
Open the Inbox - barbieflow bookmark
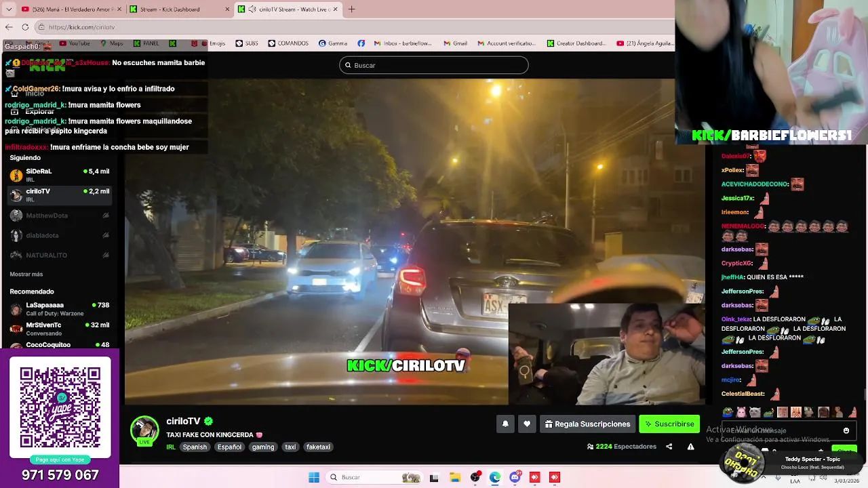click(x=403, y=43)
